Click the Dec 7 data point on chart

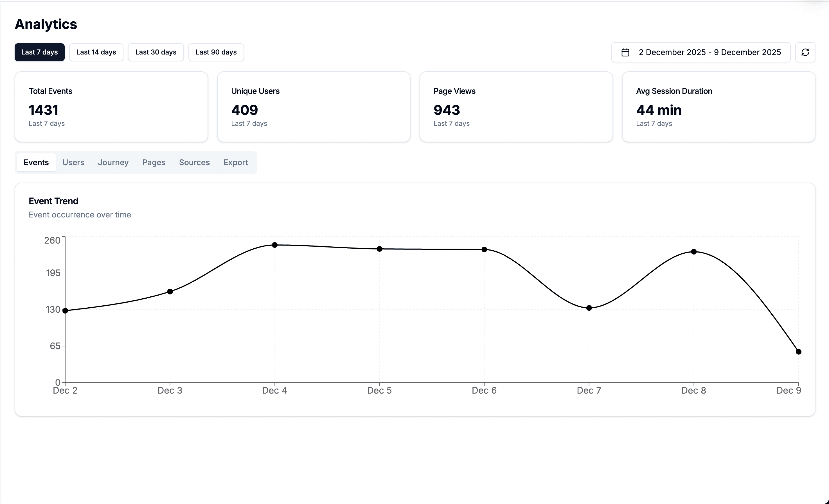tap(589, 308)
